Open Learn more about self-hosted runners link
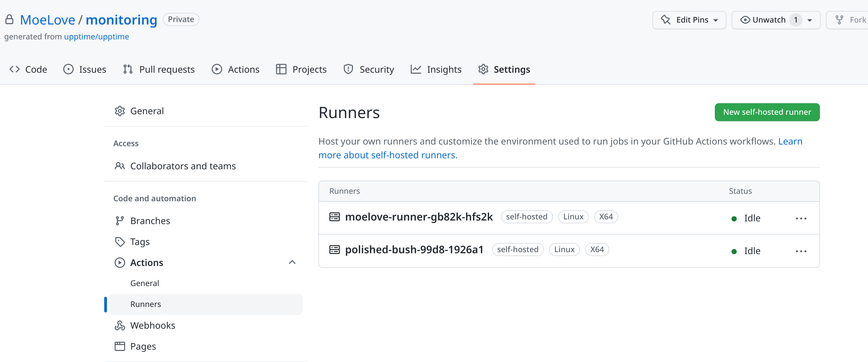This screenshot has width=868, height=362. (x=387, y=155)
